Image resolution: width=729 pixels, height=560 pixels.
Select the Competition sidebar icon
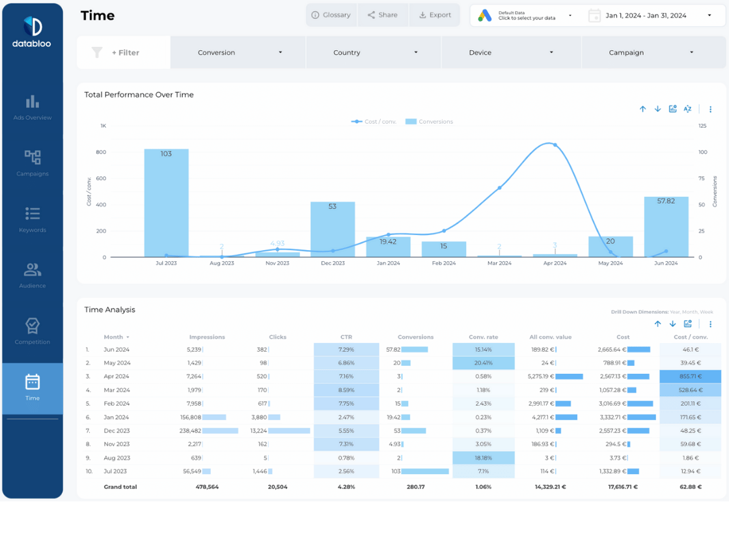[x=32, y=328]
